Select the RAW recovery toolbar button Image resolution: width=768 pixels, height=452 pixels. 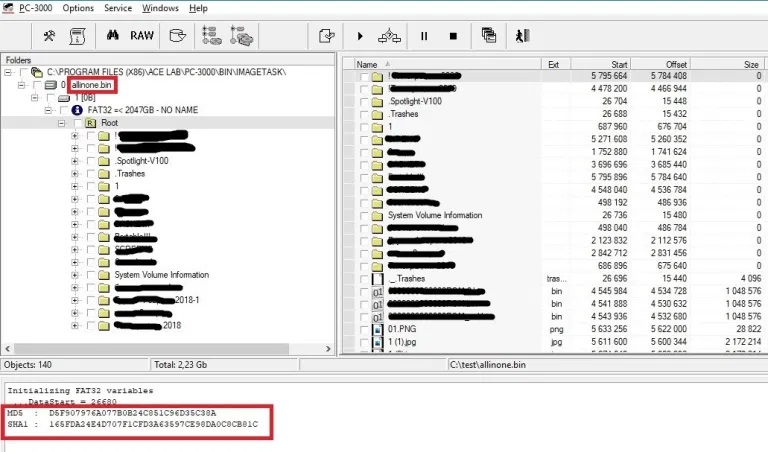pyautogui.click(x=142, y=36)
